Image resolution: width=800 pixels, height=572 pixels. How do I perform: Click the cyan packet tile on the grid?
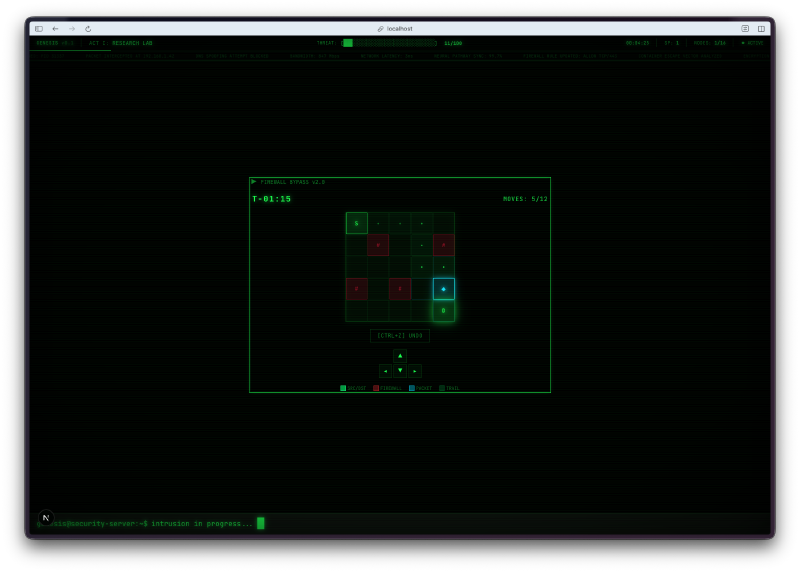pyautogui.click(x=443, y=289)
